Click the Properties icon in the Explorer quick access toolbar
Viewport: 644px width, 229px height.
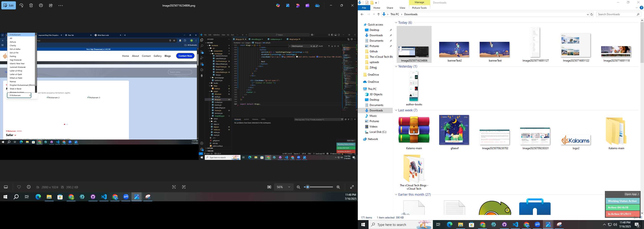367,2
